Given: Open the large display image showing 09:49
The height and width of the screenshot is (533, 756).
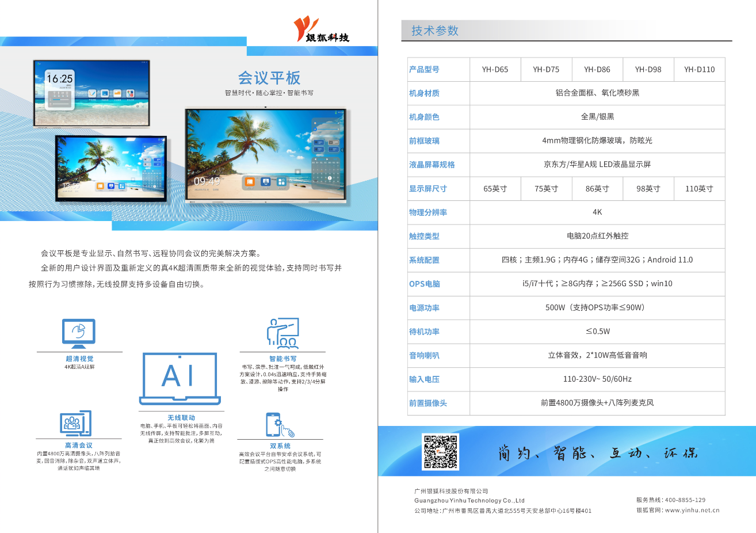Looking at the screenshot, I should [265, 155].
